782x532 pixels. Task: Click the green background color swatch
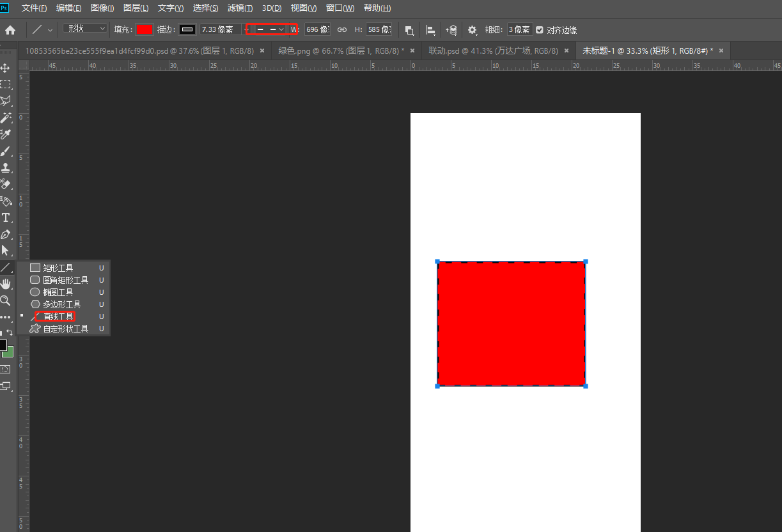(x=9, y=352)
